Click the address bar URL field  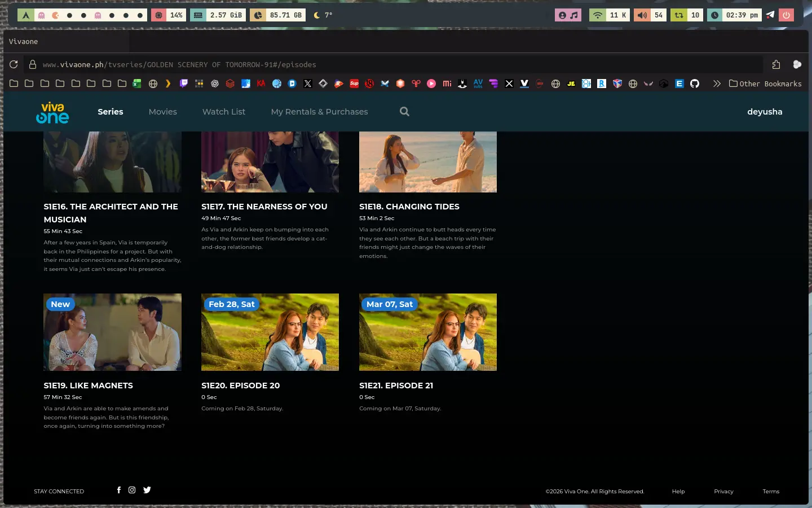pyautogui.click(x=395, y=64)
